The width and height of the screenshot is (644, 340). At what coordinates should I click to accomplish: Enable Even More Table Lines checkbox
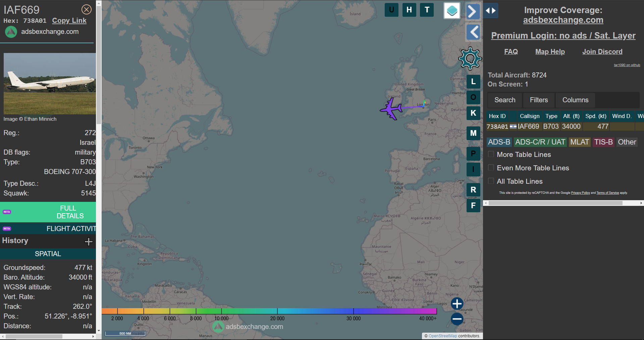(491, 168)
